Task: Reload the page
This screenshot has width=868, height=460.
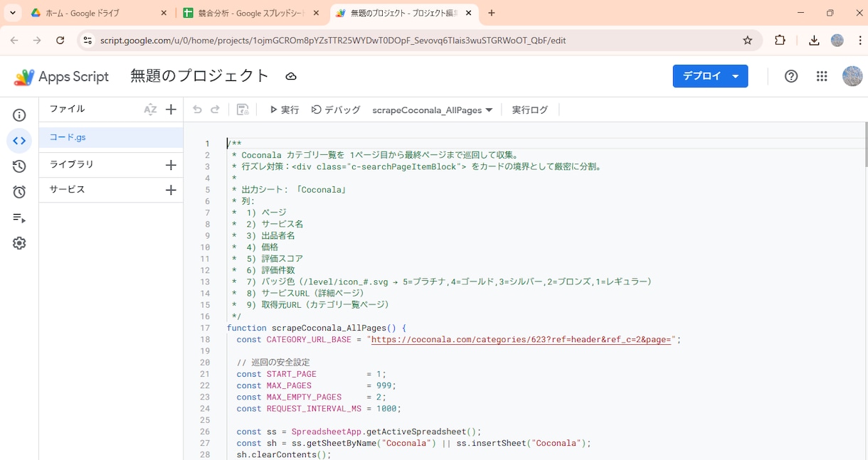Action: [60, 41]
